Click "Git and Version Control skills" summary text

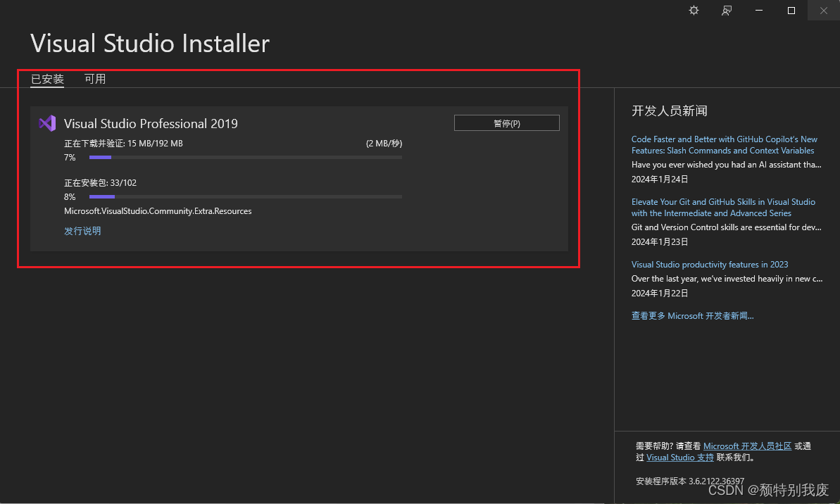coord(726,227)
